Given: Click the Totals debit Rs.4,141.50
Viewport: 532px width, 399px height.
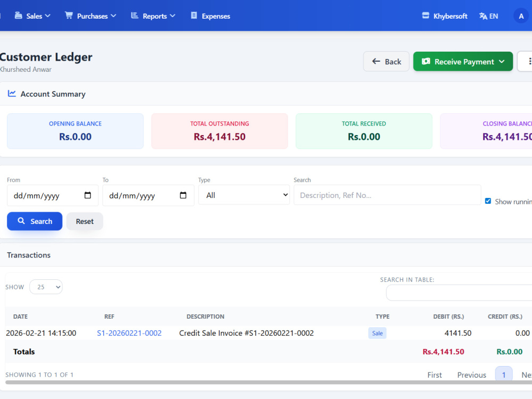Looking at the screenshot, I should [x=443, y=352].
